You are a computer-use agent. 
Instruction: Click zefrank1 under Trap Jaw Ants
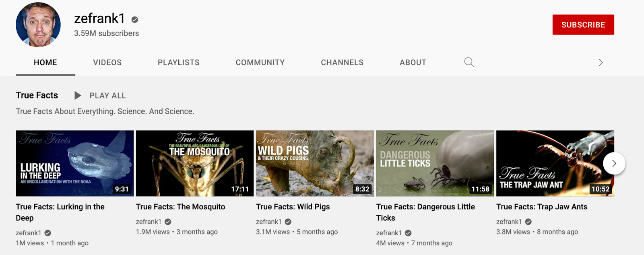509,222
